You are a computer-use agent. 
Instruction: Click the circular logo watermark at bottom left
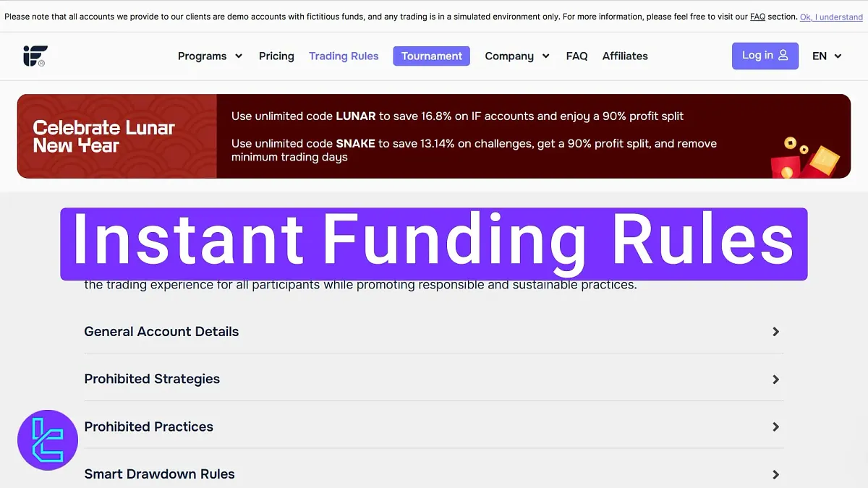pyautogui.click(x=47, y=440)
